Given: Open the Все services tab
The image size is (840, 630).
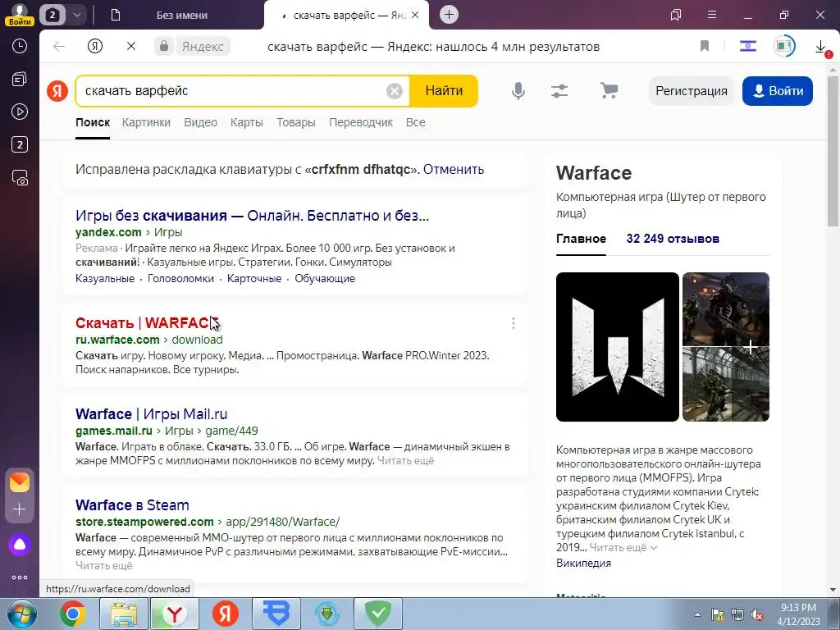Looking at the screenshot, I should pos(415,122).
